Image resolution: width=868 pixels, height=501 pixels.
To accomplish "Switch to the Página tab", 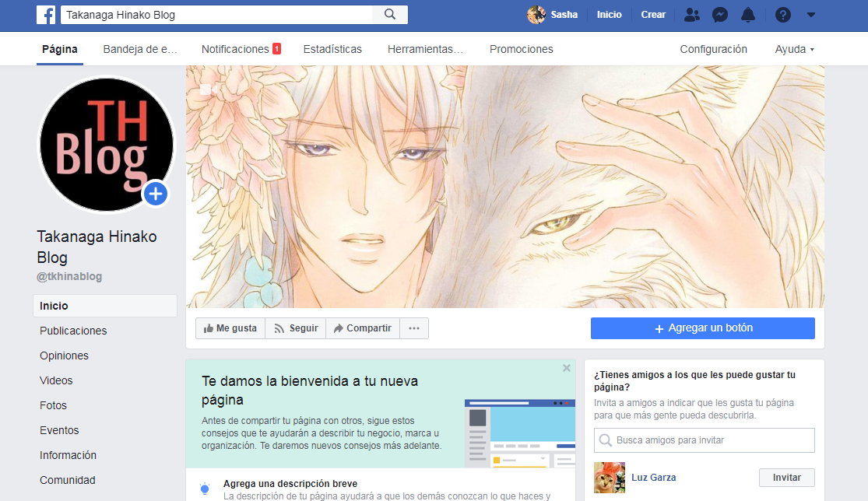I will [x=60, y=49].
